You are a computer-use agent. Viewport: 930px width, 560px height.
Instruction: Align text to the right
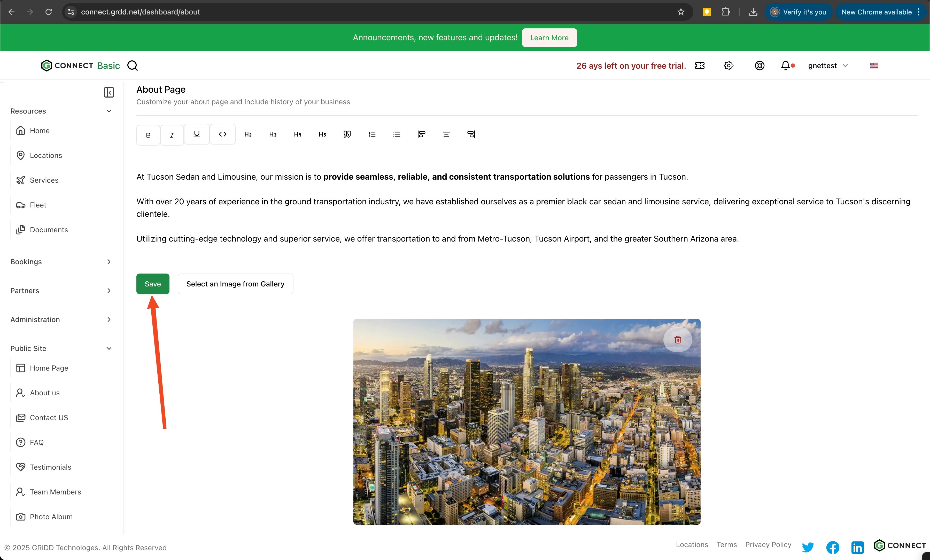pyautogui.click(x=471, y=134)
